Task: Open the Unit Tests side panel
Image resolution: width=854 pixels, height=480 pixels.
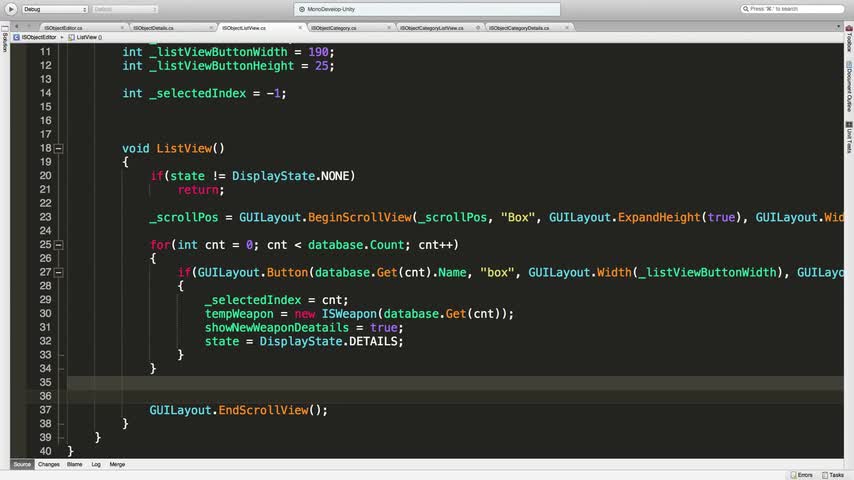Action: click(x=849, y=138)
